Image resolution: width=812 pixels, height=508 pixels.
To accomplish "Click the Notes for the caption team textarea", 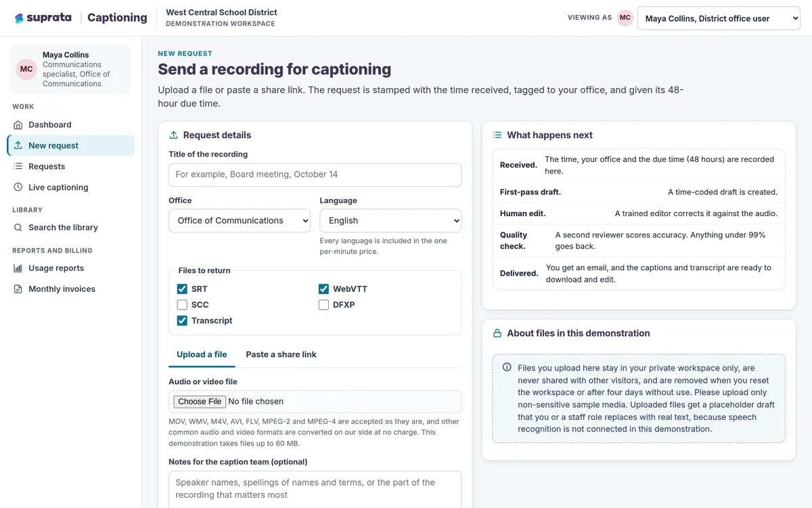I will 315,490.
